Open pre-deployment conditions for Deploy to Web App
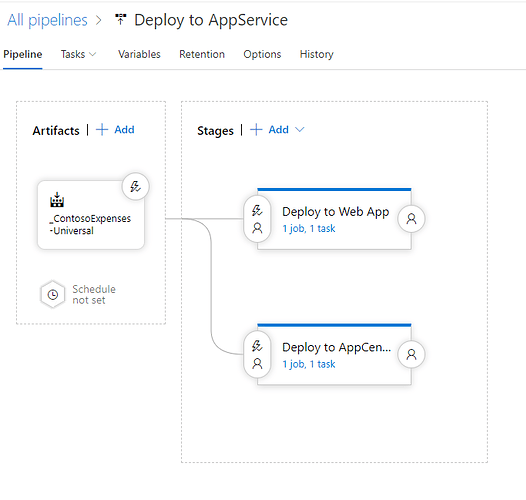Viewport: 526px width, 500px height. [x=257, y=219]
